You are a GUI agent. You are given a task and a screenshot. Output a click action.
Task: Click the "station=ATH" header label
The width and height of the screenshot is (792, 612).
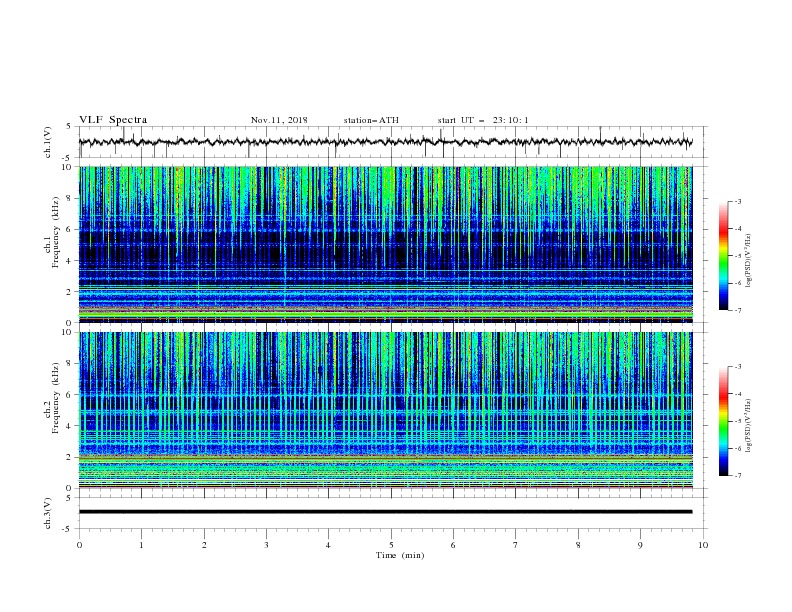tap(371, 120)
